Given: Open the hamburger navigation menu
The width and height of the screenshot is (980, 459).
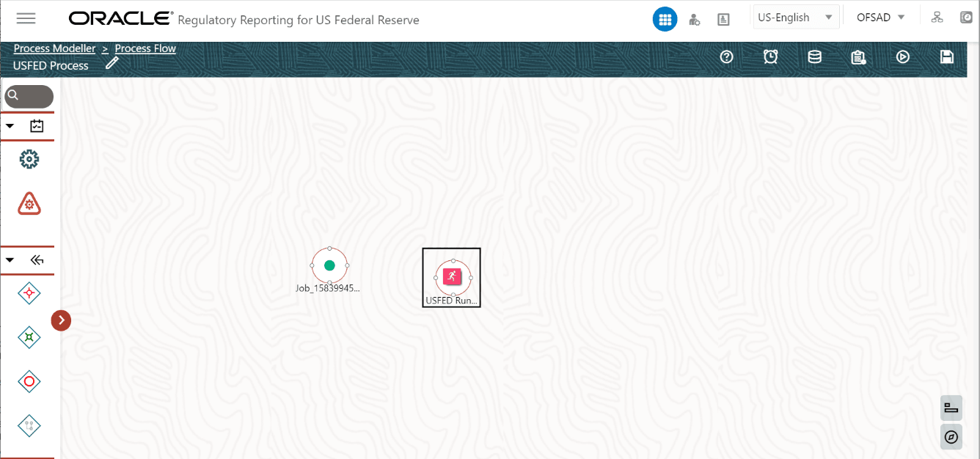Looking at the screenshot, I should (26, 18).
